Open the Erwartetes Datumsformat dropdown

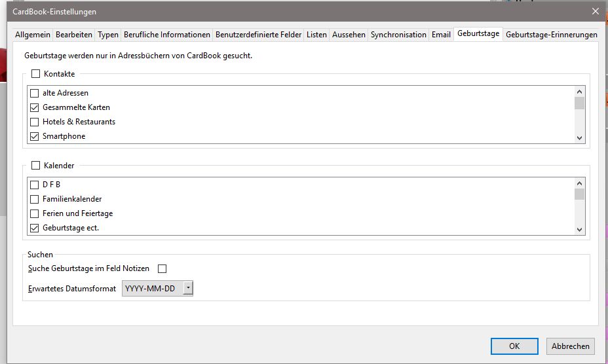click(157, 289)
